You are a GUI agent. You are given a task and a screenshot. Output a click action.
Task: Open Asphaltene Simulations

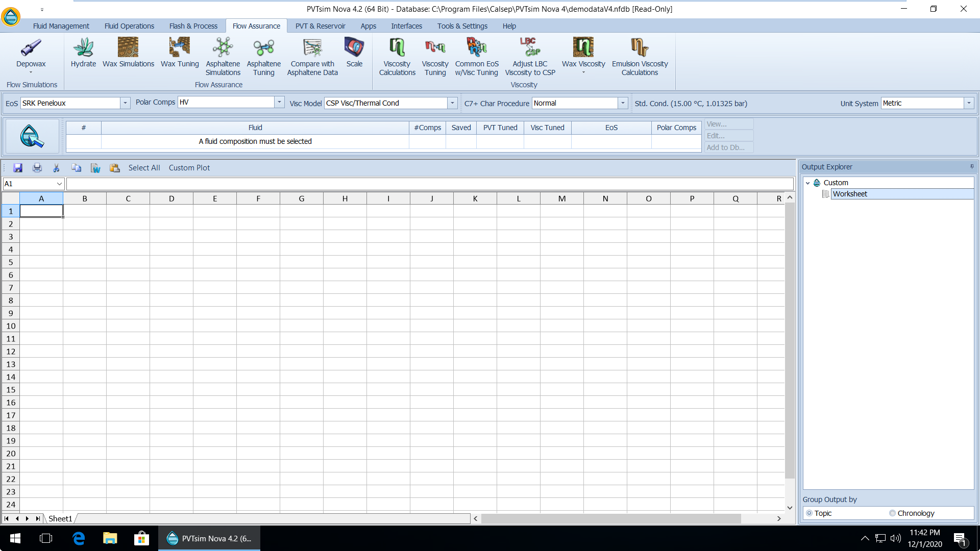[223, 57]
